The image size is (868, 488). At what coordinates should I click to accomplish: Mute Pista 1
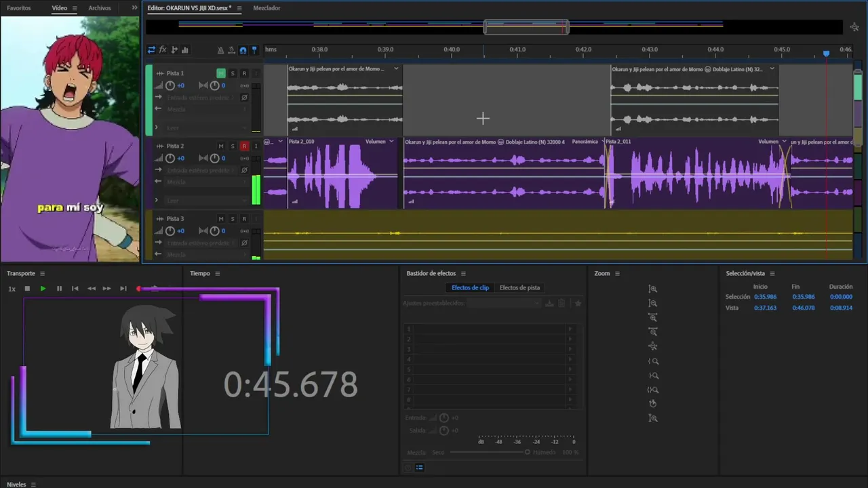click(221, 73)
